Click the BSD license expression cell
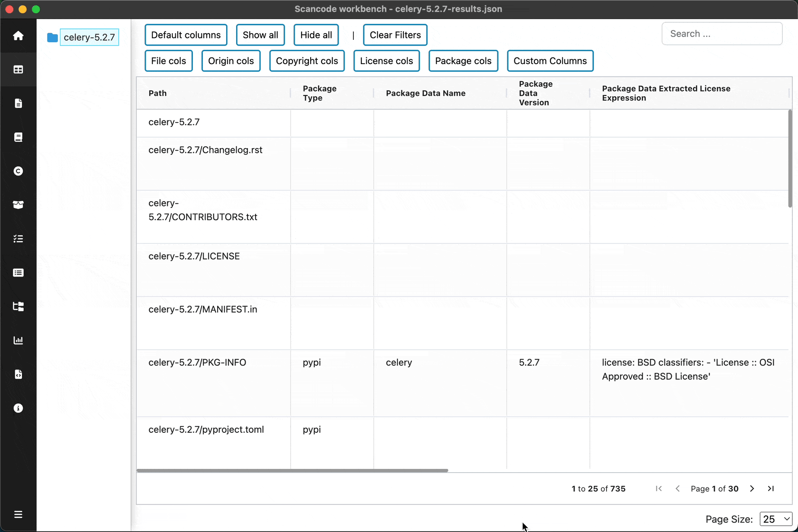The height and width of the screenshot is (532, 798). (x=689, y=383)
